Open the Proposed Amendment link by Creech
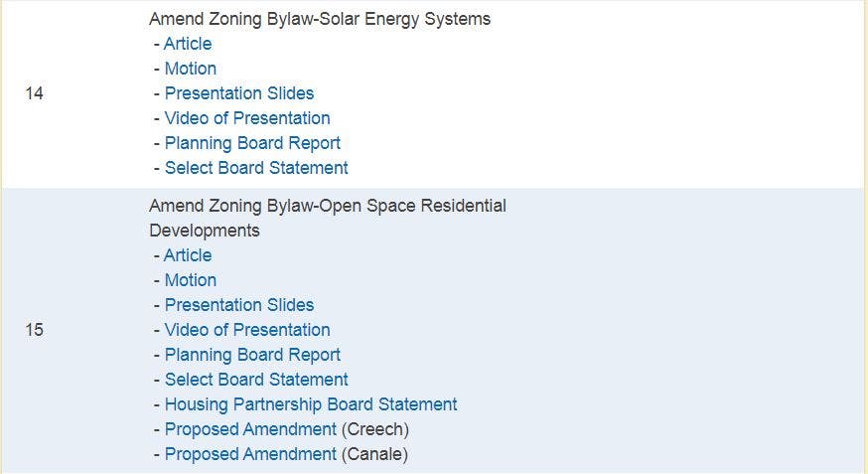868x474 pixels. [250, 429]
